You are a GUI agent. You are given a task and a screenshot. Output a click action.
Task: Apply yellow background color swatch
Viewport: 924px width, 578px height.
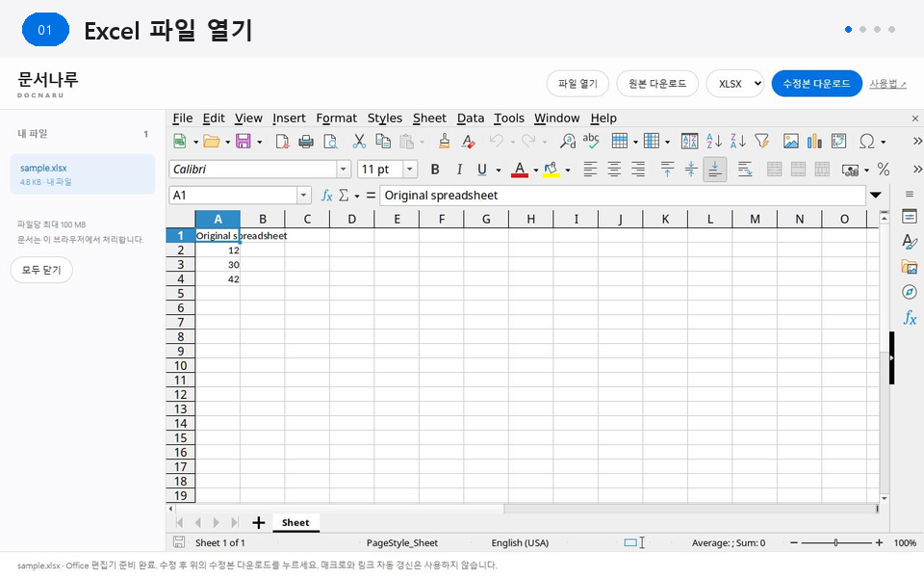(551, 170)
